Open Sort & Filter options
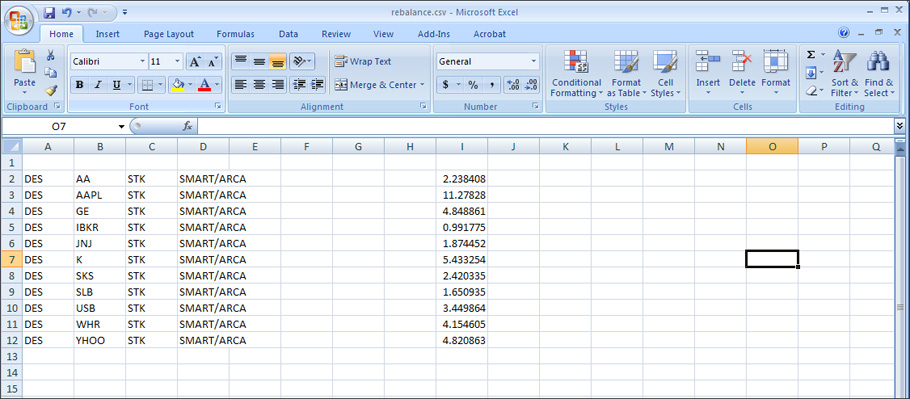 click(x=844, y=74)
